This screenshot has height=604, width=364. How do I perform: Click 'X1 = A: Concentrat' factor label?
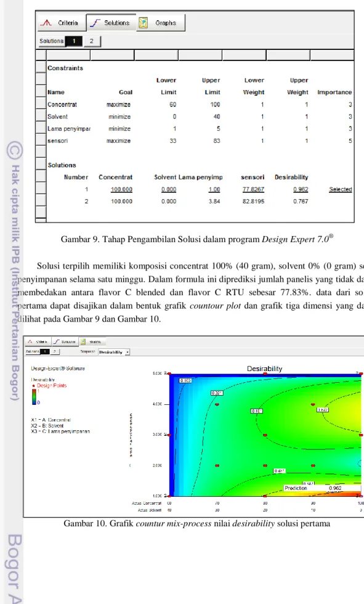[x=51, y=420]
